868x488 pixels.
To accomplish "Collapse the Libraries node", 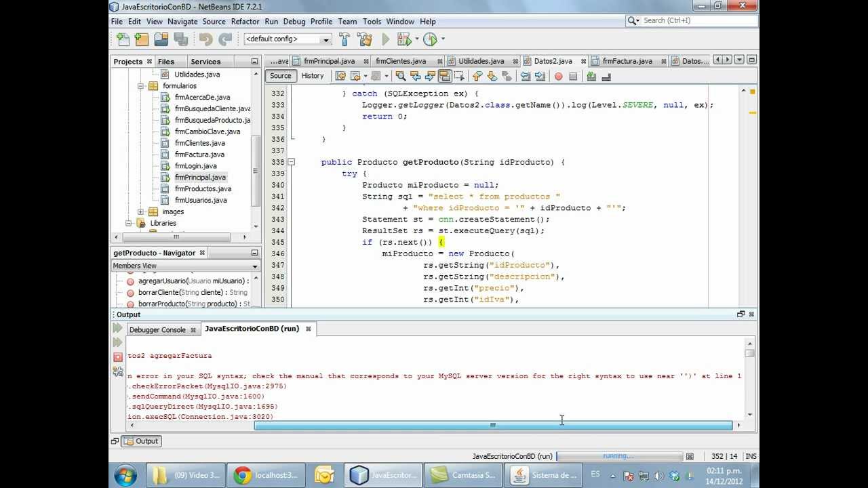I will point(129,223).
